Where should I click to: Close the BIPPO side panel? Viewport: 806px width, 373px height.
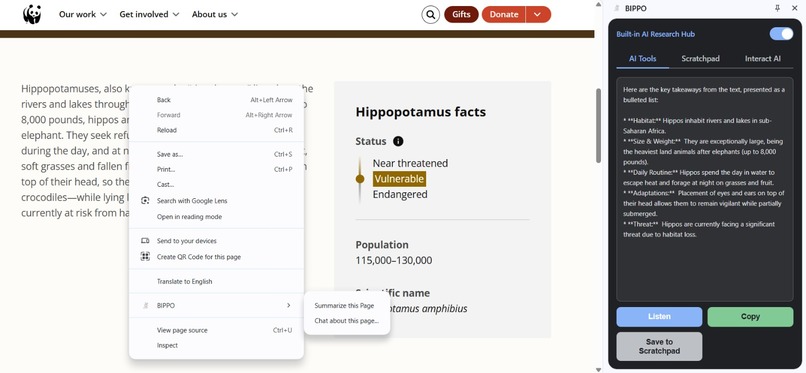click(x=794, y=8)
